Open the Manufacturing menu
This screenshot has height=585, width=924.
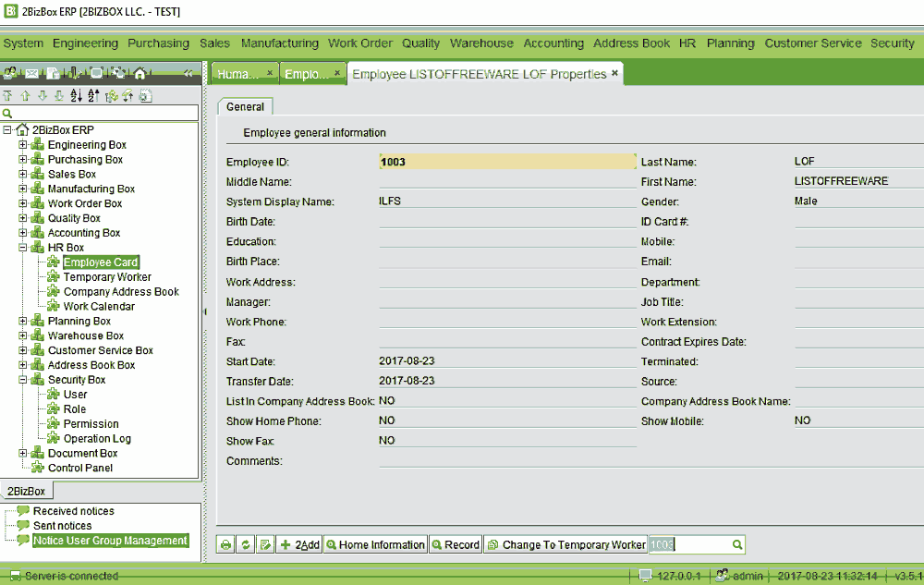point(280,43)
